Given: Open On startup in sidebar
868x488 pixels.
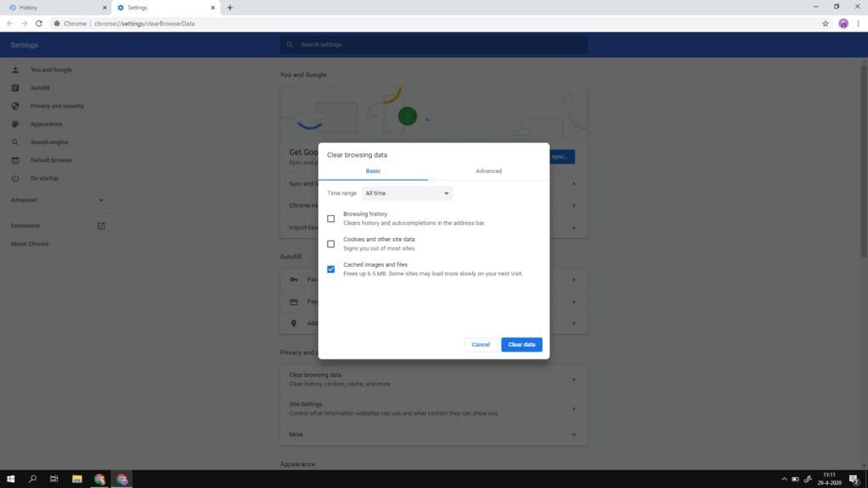Looking at the screenshot, I should click(x=44, y=179).
